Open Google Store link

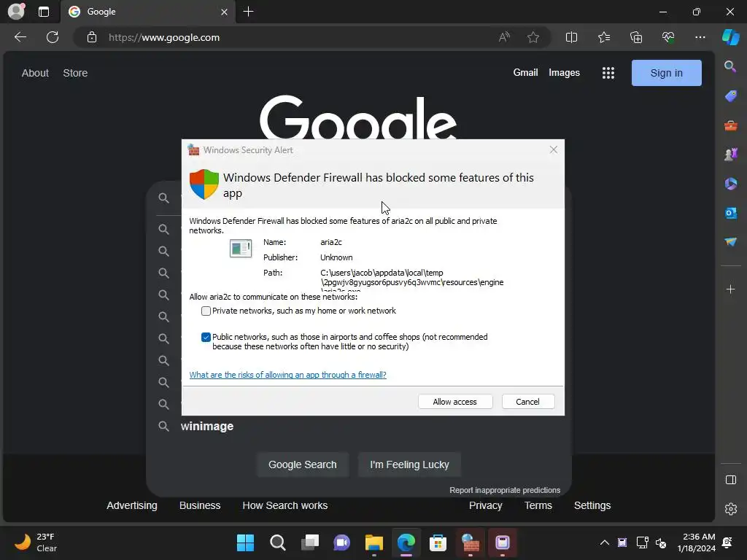[75, 73]
